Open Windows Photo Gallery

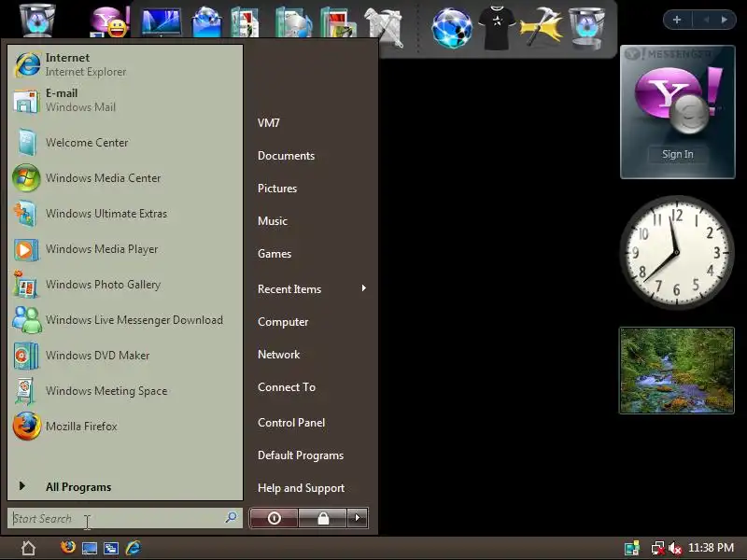tap(125, 285)
